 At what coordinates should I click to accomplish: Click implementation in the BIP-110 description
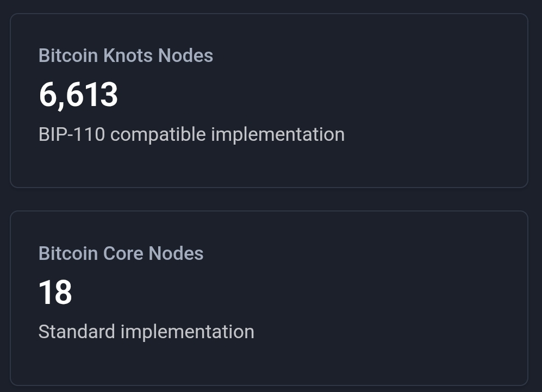pos(277,134)
